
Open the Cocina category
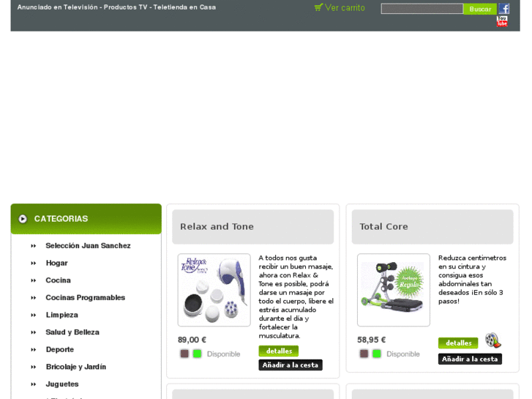(x=59, y=280)
